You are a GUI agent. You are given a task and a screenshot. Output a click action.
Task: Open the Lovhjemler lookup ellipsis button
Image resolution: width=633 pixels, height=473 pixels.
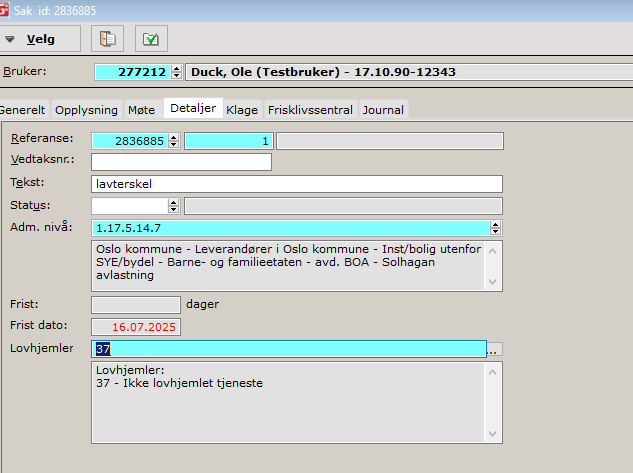(x=495, y=349)
